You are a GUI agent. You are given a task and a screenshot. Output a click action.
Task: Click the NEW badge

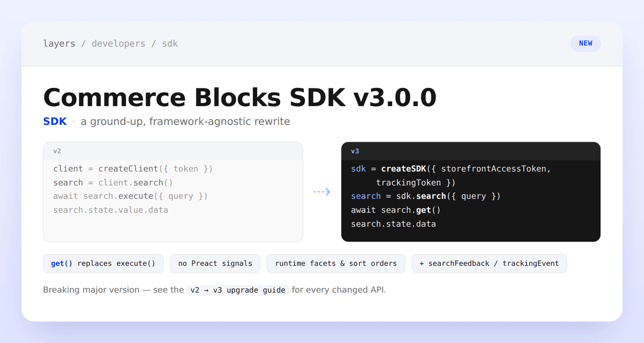pyautogui.click(x=586, y=43)
